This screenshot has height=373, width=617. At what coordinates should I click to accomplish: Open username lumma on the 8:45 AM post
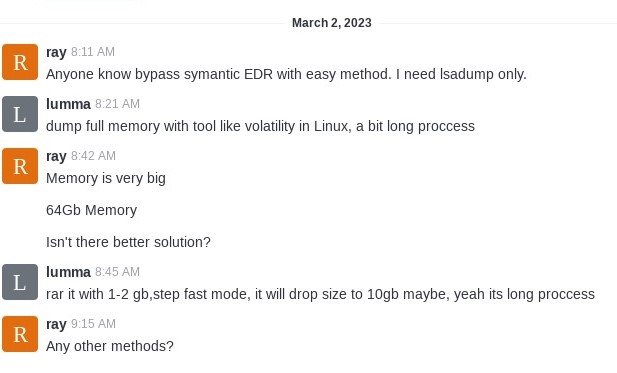(68, 272)
